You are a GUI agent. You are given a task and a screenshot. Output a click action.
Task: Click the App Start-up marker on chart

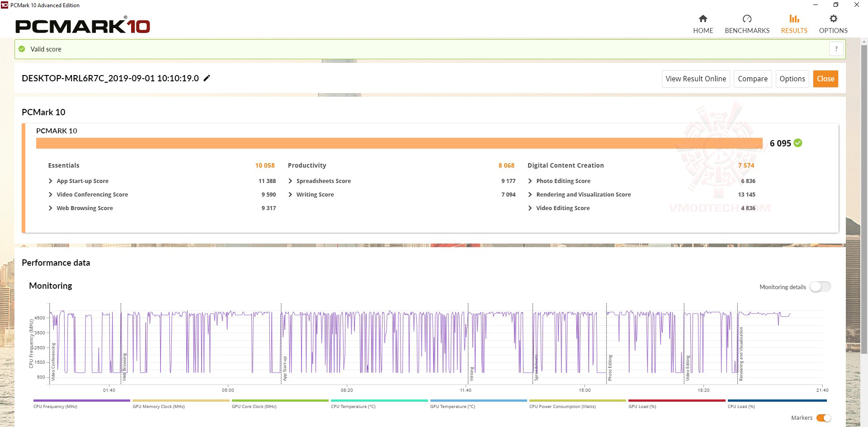pyautogui.click(x=285, y=368)
